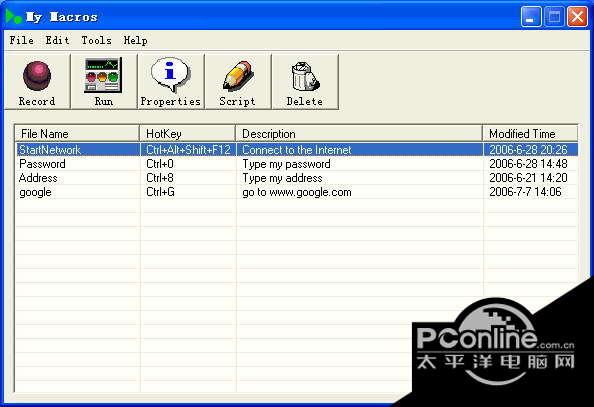
Task: Select the StartNetwork macro row
Action: (x=297, y=150)
